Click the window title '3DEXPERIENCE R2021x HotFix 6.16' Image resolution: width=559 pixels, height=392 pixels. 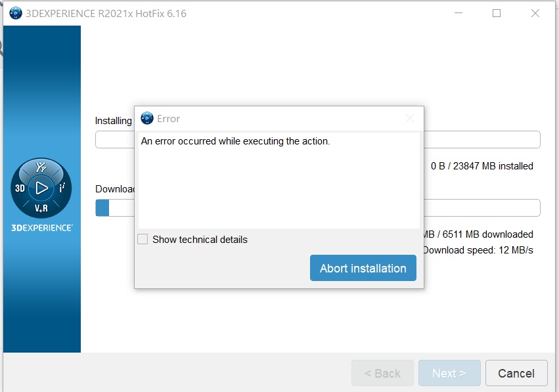[x=106, y=14]
